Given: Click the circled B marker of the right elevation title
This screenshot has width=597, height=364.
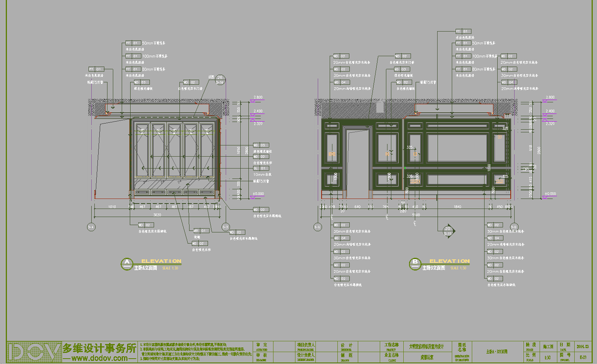Looking at the screenshot, I should (415, 264).
